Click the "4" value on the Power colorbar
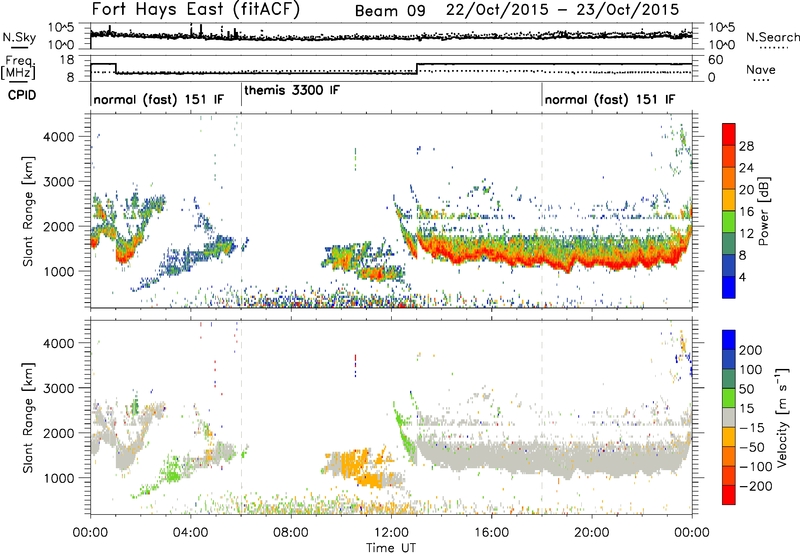 click(x=743, y=278)
